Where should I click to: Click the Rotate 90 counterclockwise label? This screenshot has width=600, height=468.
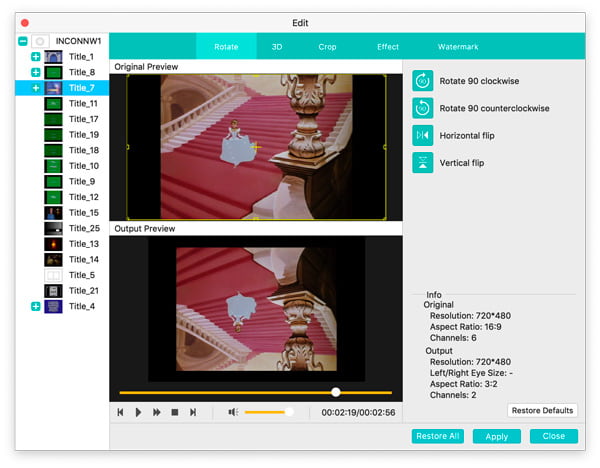click(x=494, y=108)
